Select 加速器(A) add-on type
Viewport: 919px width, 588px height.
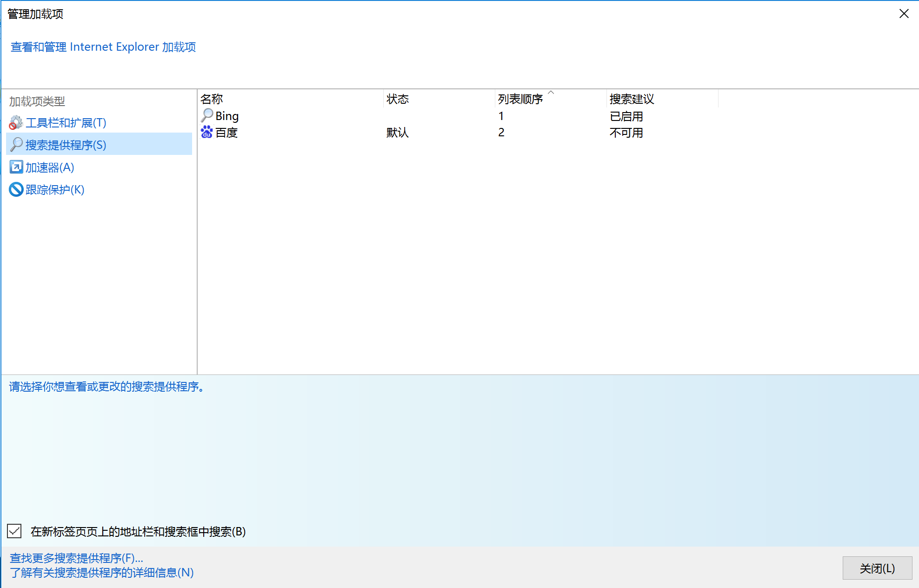(x=50, y=167)
